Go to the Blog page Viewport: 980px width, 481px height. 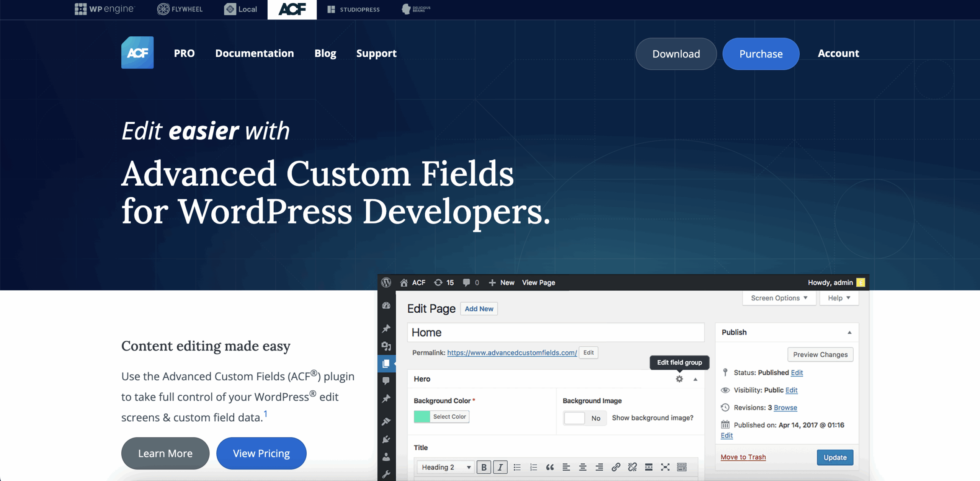point(325,53)
